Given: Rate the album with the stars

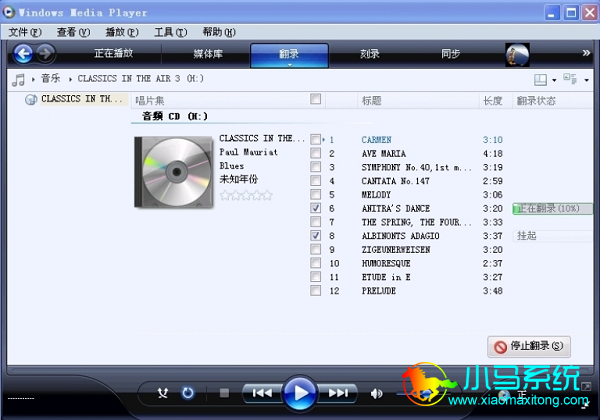Looking at the screenshot, I should (246, 195).
